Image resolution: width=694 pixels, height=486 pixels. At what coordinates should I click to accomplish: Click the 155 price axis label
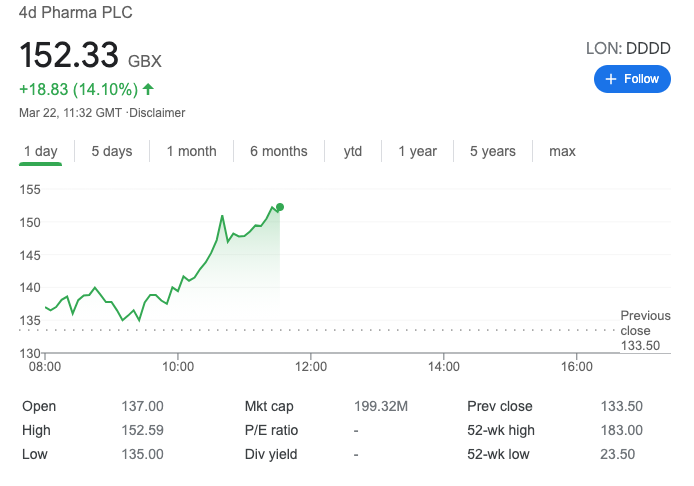[x=30, y=189]
